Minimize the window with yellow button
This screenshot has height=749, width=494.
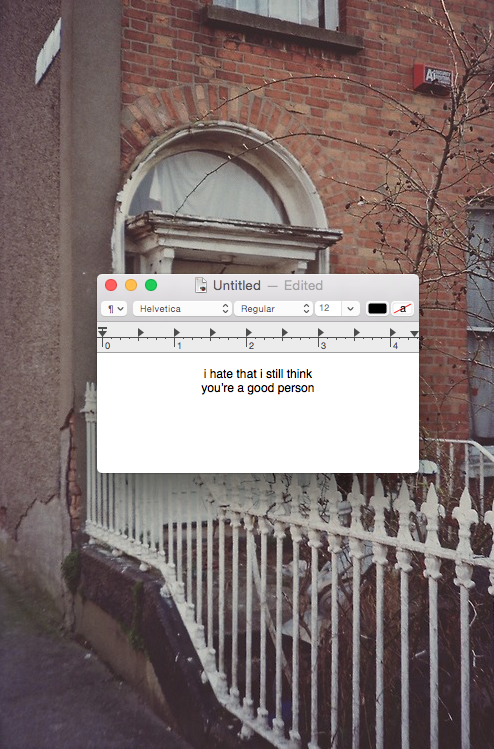(131, 285)
